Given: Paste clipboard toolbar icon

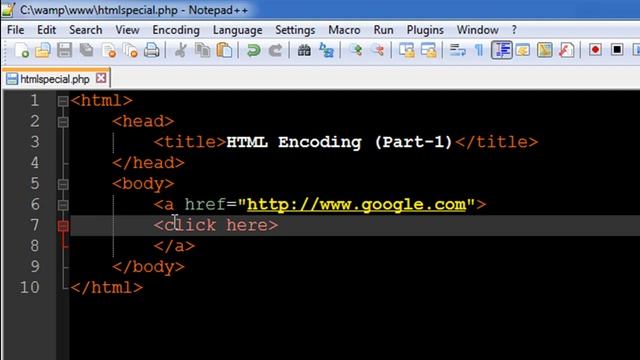Looking at the screenshot, I should [224, 50].
